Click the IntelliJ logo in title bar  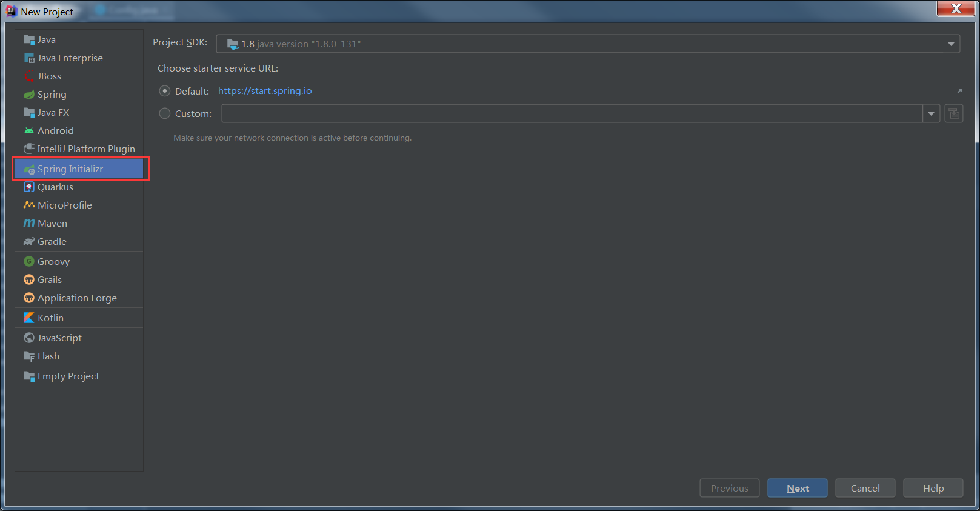pyautogui.click(x=11, y=12)
